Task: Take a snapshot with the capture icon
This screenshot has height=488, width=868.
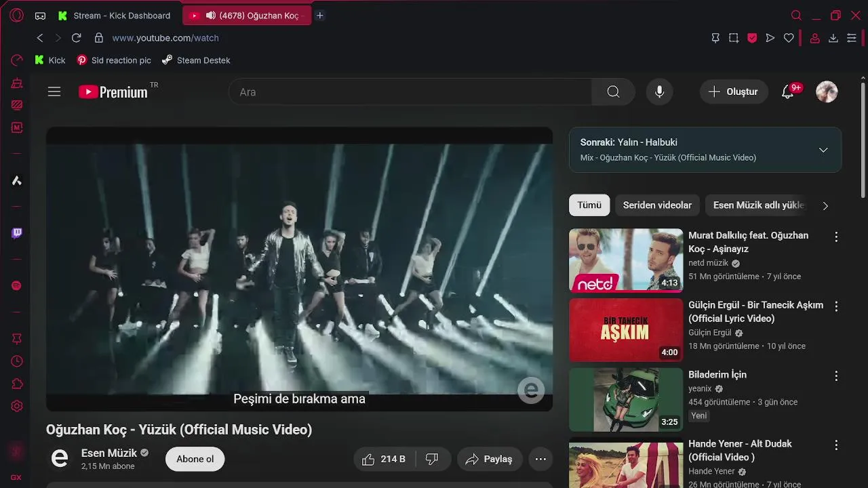Action: pos(734,39)
